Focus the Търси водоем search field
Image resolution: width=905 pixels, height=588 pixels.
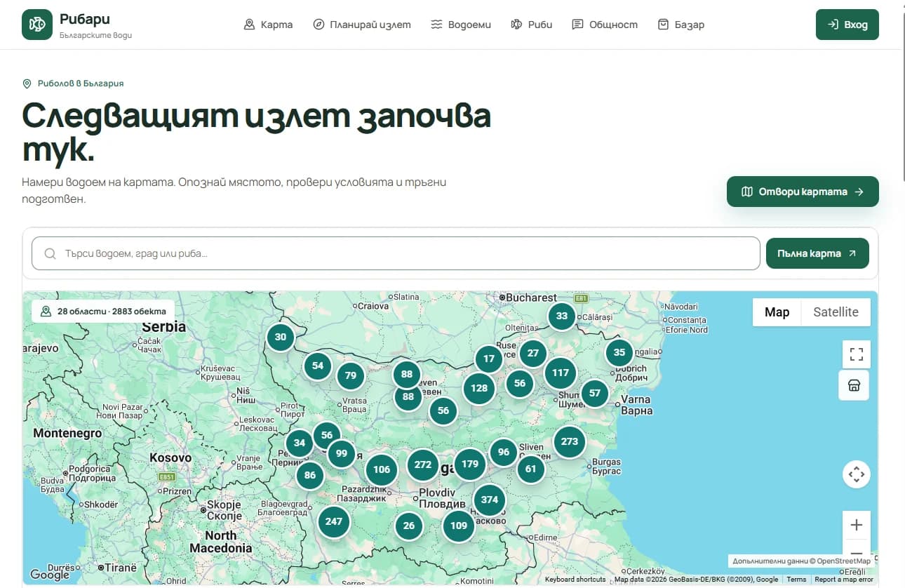pos(396,253)
